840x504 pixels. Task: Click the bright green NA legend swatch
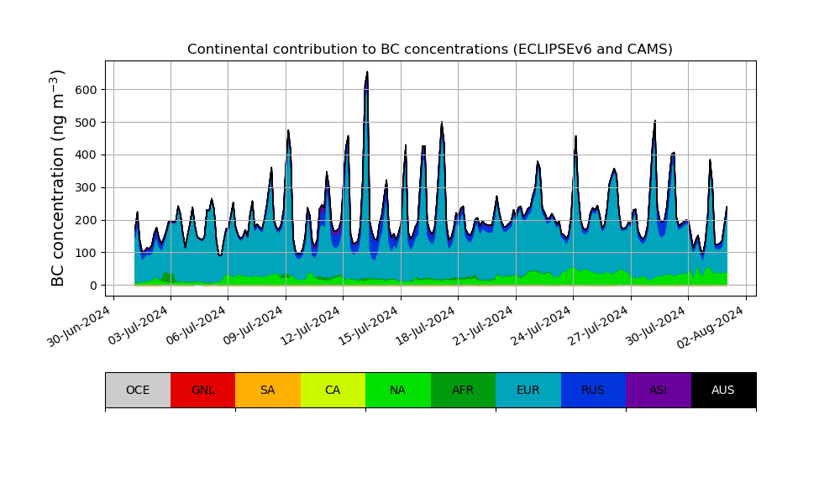point(397,390)
